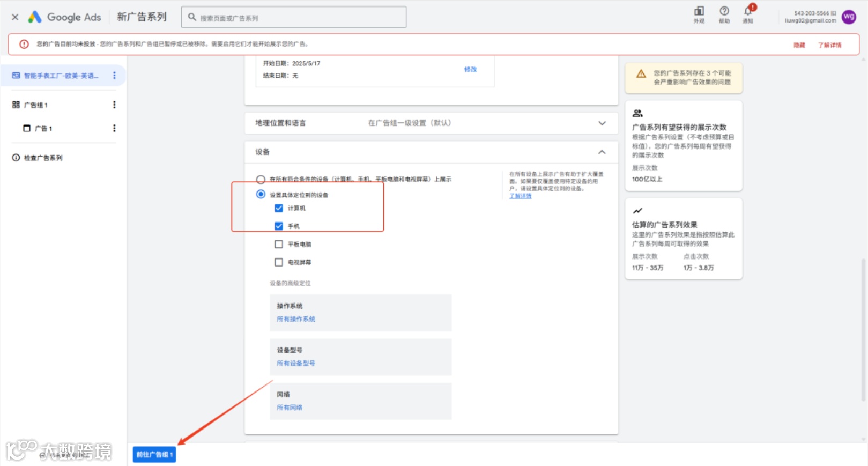Click the search field for pages or campaigns

tap(294, 17)
